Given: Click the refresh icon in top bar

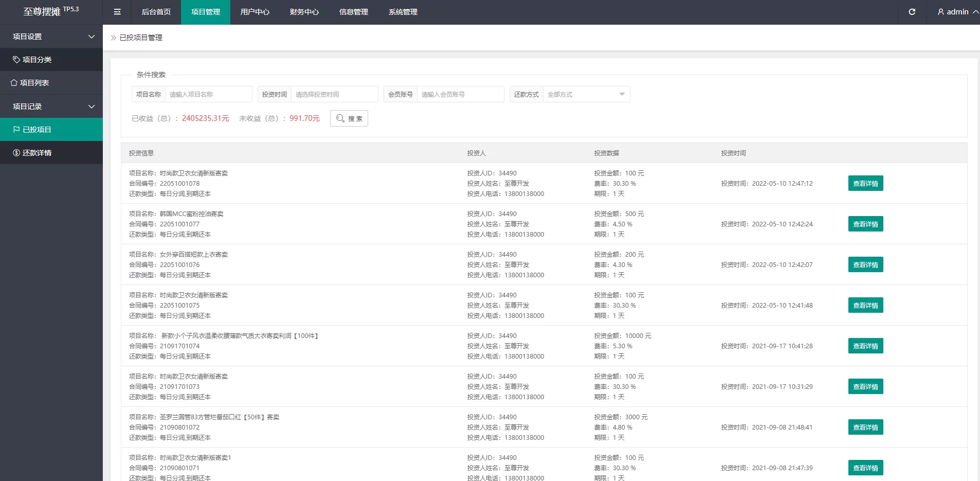Looking at the screenshot, I should (x=912, y=12).
